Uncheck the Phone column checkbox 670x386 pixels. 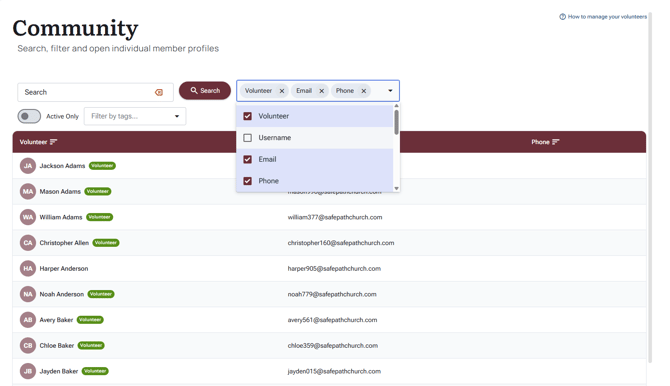click(247, 181)
